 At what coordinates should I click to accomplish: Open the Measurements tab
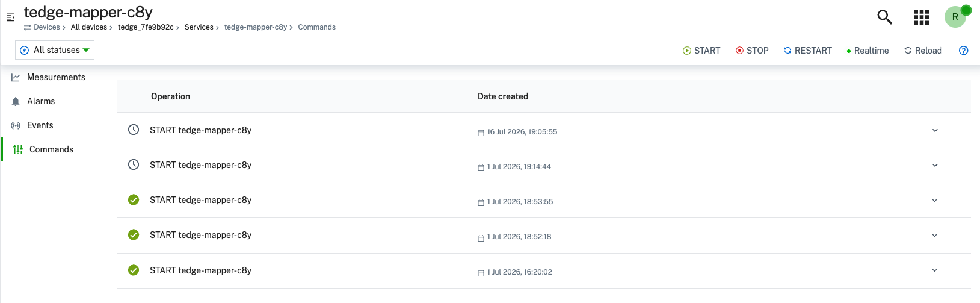point(52,77)
